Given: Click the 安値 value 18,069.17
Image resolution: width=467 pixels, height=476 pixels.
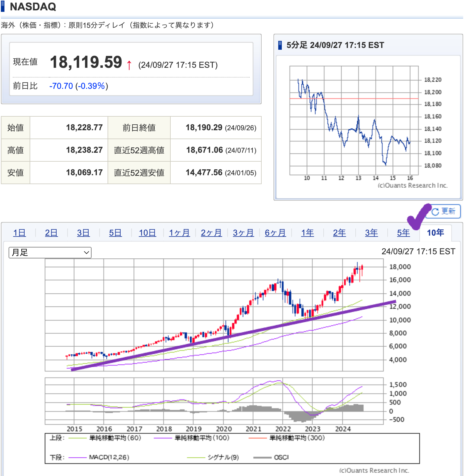Looking at the screenshot, I should click(x=84, y=173).
